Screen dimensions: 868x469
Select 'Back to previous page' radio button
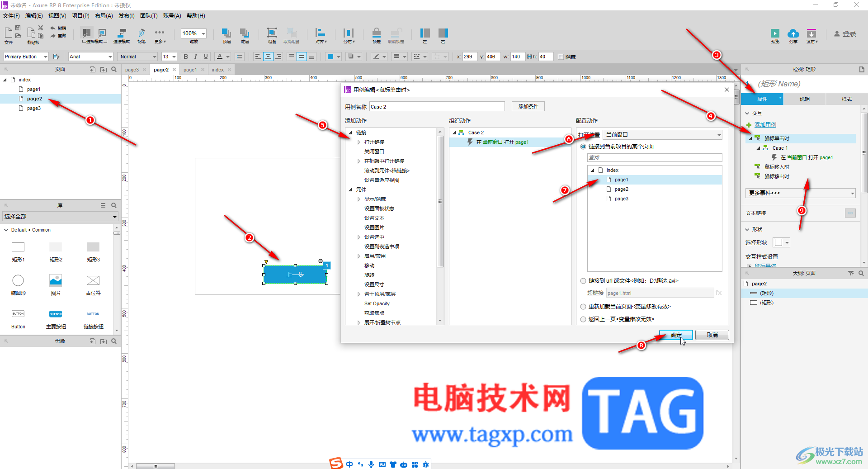click(583, 319)
